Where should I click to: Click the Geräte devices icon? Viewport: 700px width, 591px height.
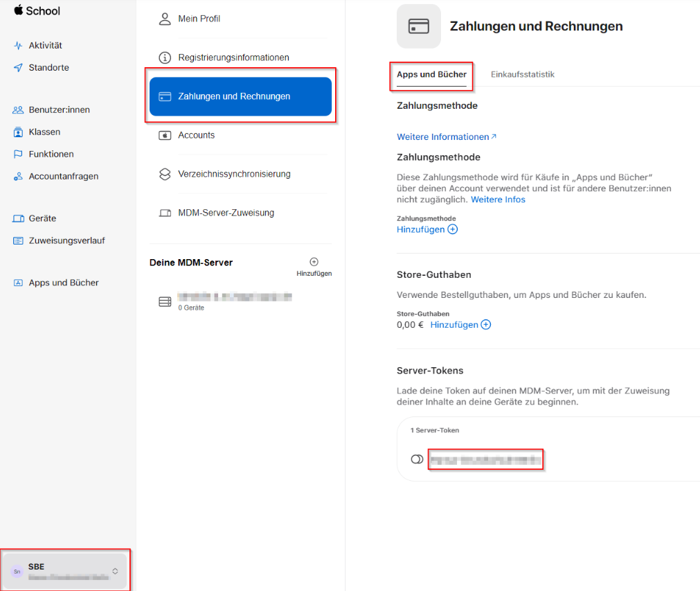pos(18,218)
